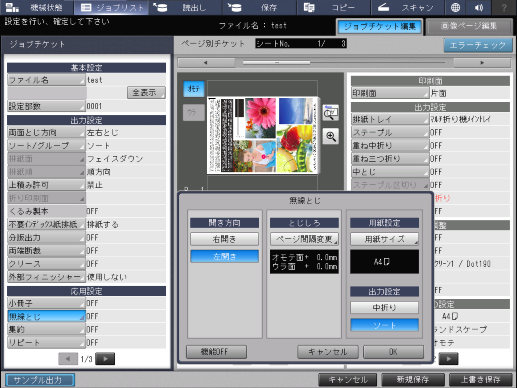Select 右開き opening direction
Viewport: 517px width, 388px height.
[x=224, y=239]
